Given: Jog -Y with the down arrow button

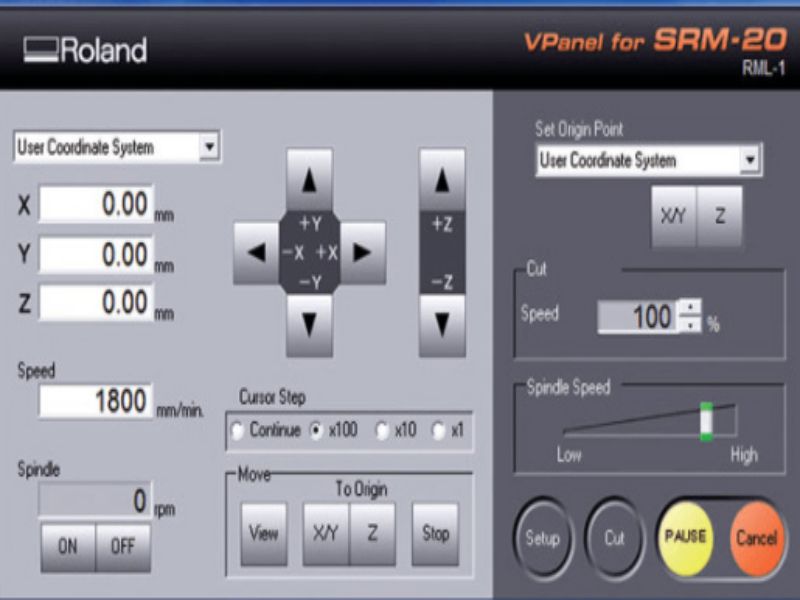Looking at the screenshot, I should (x=310, y=325).
